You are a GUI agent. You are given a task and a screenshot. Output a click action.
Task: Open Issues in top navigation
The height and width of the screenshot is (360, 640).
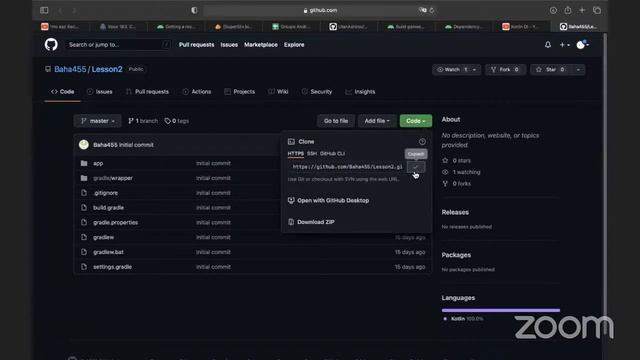(229, 44)
